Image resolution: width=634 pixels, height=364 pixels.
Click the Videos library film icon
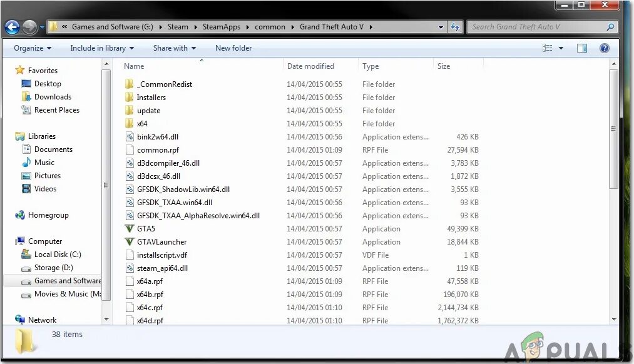(x=26, y=189)
